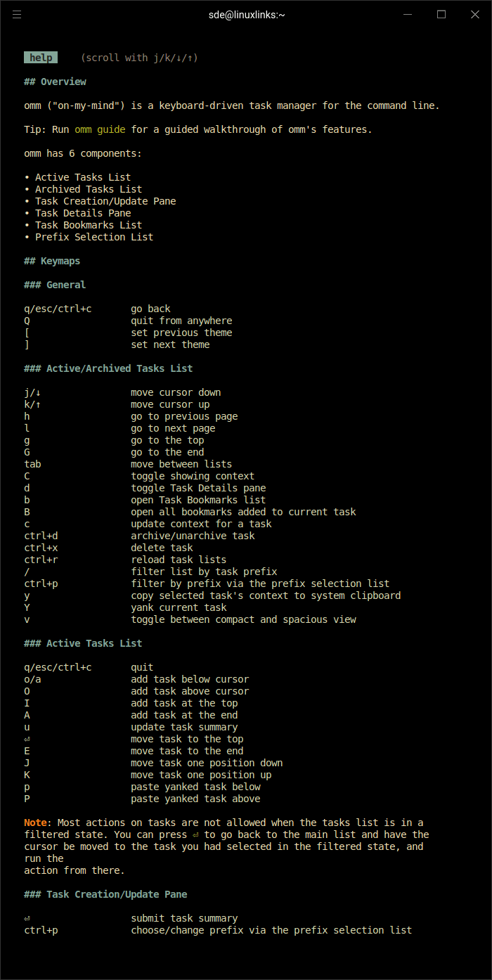Select 'Task Bookmarks List' bullet item
492x980 pixels.
[88, 225]
